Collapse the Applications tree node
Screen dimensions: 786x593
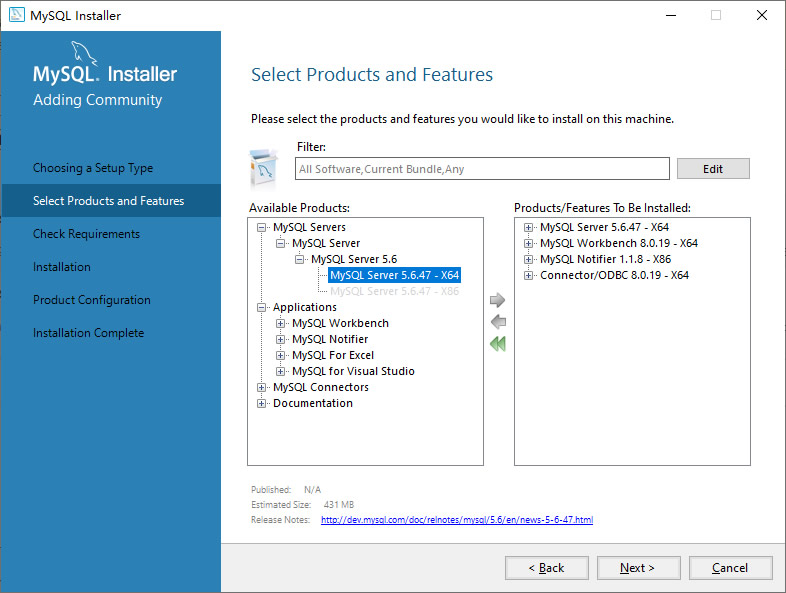coord(261,308)
